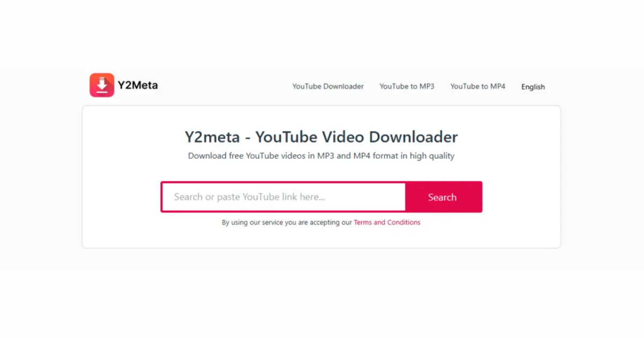The image size is (644, 338).
Task: Click the blank page background under the card
Action: coord(321,292)
